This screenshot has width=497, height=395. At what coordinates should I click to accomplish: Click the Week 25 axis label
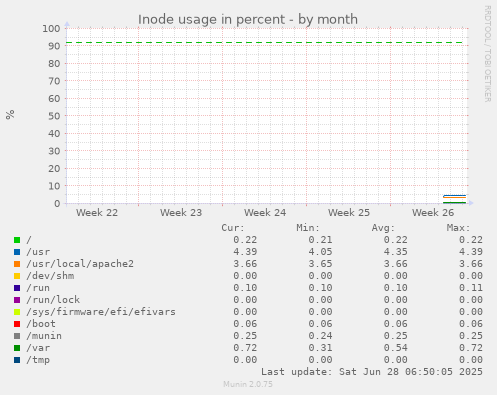point(349,213)
